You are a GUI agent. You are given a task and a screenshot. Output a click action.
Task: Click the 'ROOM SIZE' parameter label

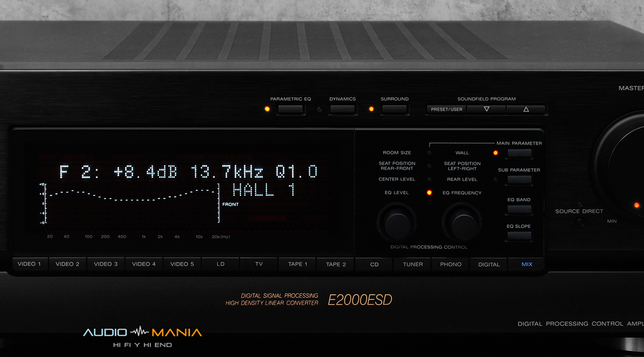pyautogui.click(x=397, y=153)
